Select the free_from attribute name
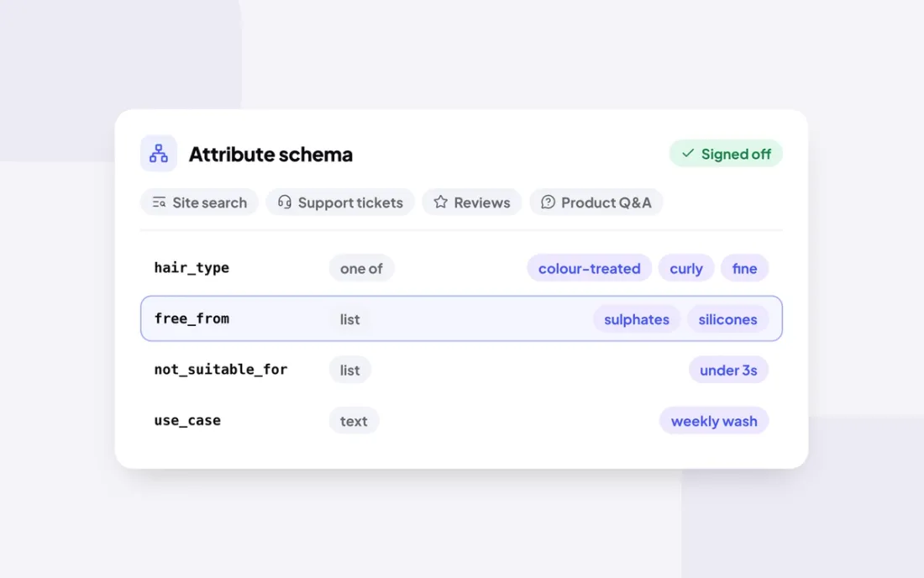Screen dimensions: 924x578 [192, 318]
